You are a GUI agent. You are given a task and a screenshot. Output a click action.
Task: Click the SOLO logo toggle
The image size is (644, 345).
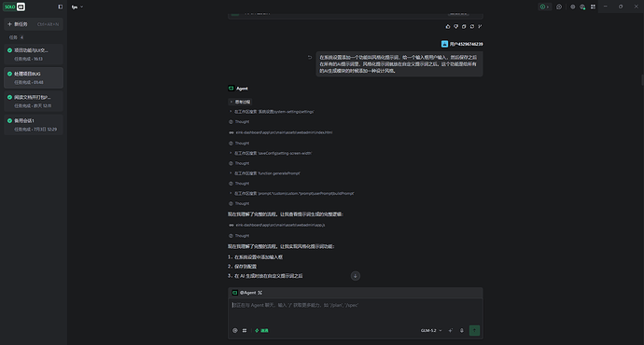[15, 7]
